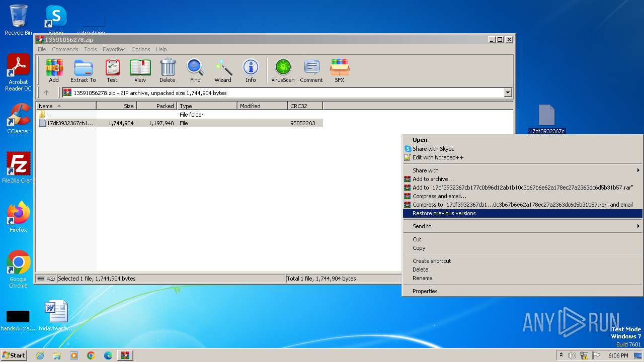Screen dimensions: 644x362
Task: Launch the Wizard tool
Action: pos(223,71)
